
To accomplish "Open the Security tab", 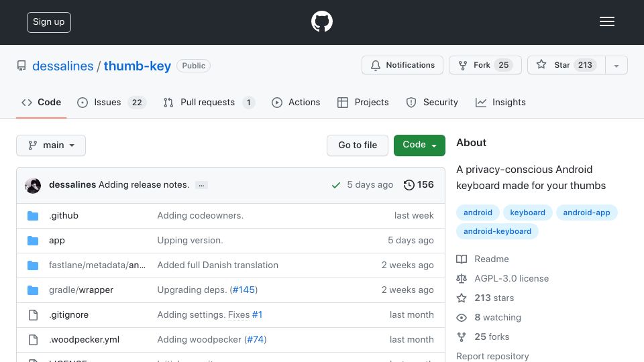I will pos(432,102).
